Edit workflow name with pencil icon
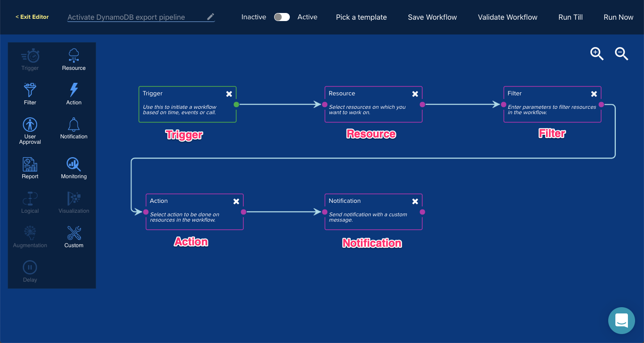 pyautogui.click(x=211, y=17)
